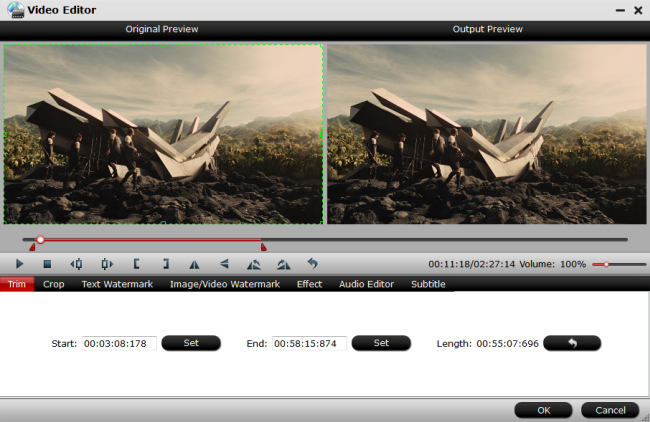The image size is (650, 422).
Task: Minimize the Video Editor window
Action: click(x=620, y=10)
